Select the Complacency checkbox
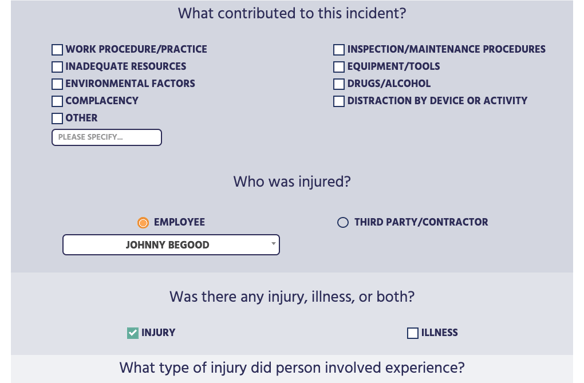584x383 pixels. [x=57, y=101]
